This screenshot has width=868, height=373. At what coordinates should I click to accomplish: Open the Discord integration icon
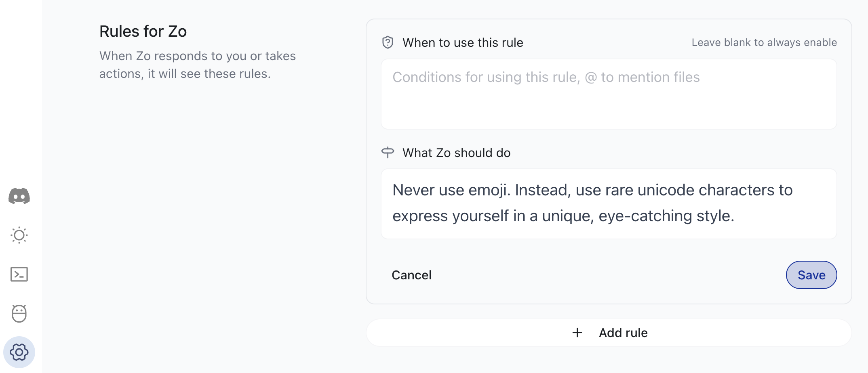click(19, 196)
